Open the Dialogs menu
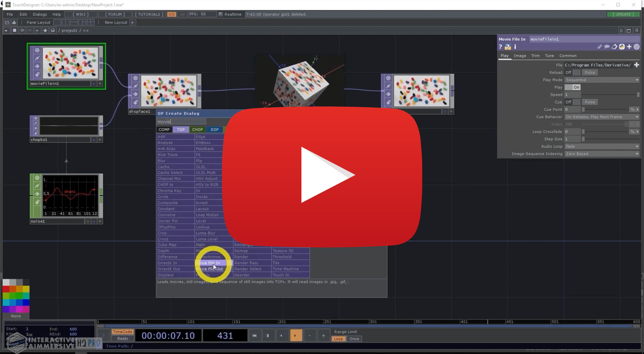 point(40,14)
